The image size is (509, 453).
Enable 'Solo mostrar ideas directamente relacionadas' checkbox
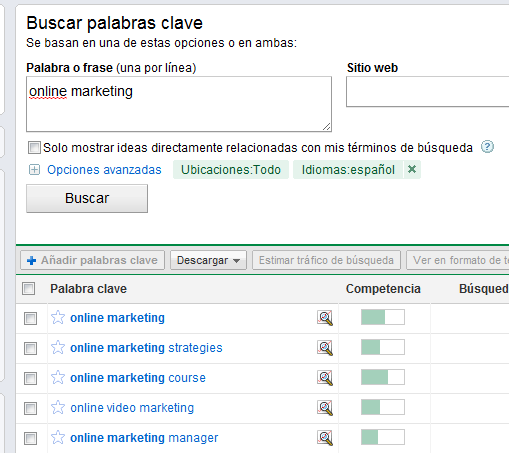pyautogui.click(x=34, y=147)
